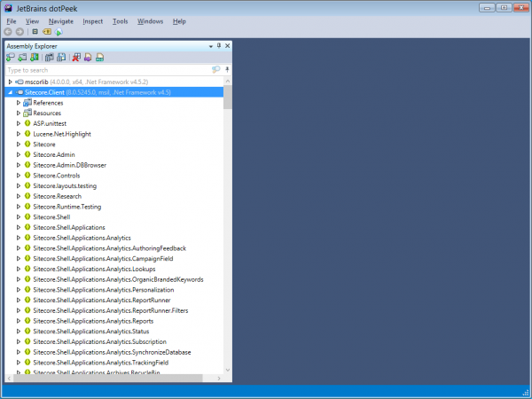Click the horizontal scrollbar left arrow
The height and width of the screenshot is (399, 532).
point(9,378)
